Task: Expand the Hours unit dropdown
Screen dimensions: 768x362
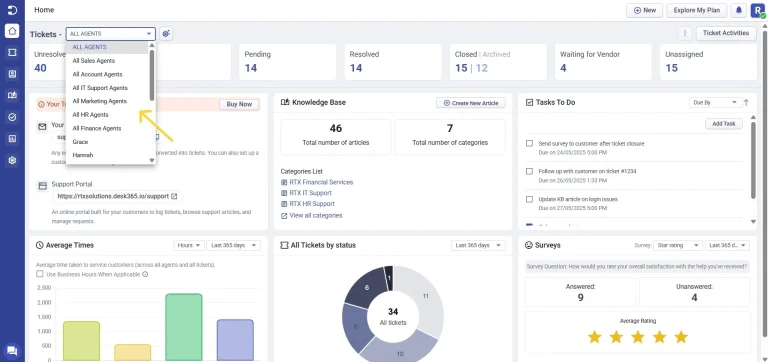Action: point(189,245)
